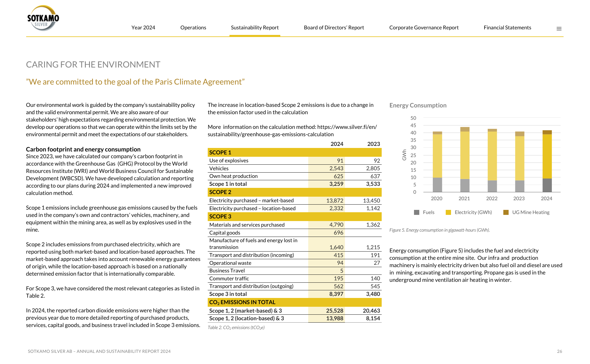Click the market-based total 25,528
This screenshot has height=364, width=590.
(x=335, y=311)
